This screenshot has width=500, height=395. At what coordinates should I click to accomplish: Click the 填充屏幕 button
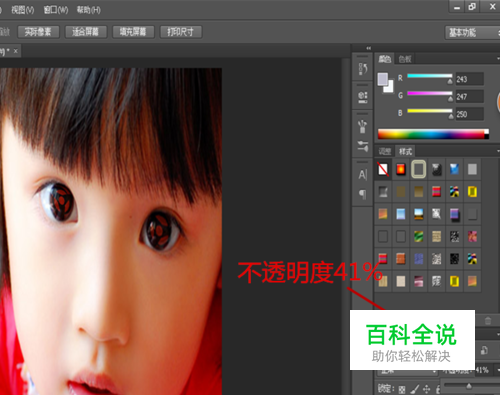click(133, 32)
